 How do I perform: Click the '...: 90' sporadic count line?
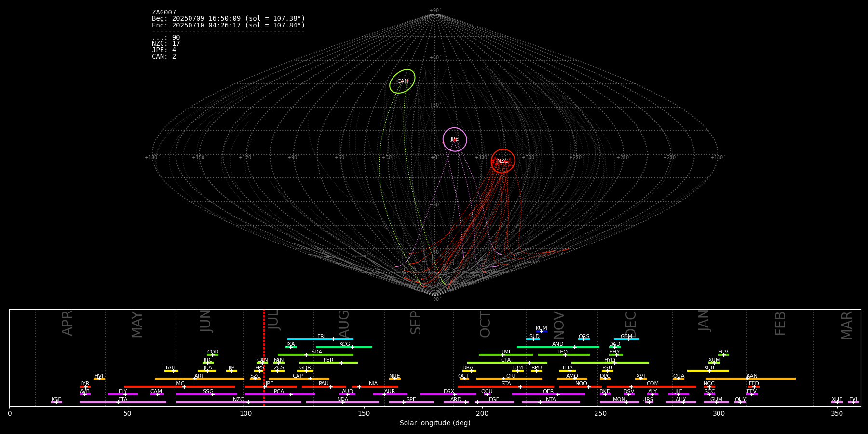166,38
